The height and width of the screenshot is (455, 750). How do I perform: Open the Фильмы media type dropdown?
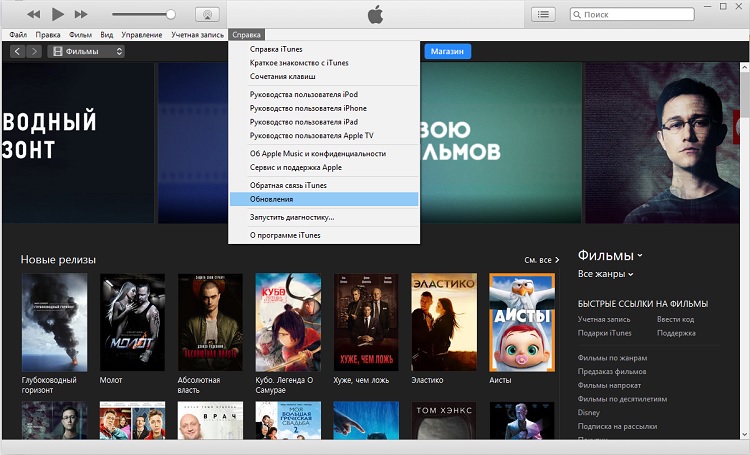pos(86,51)
